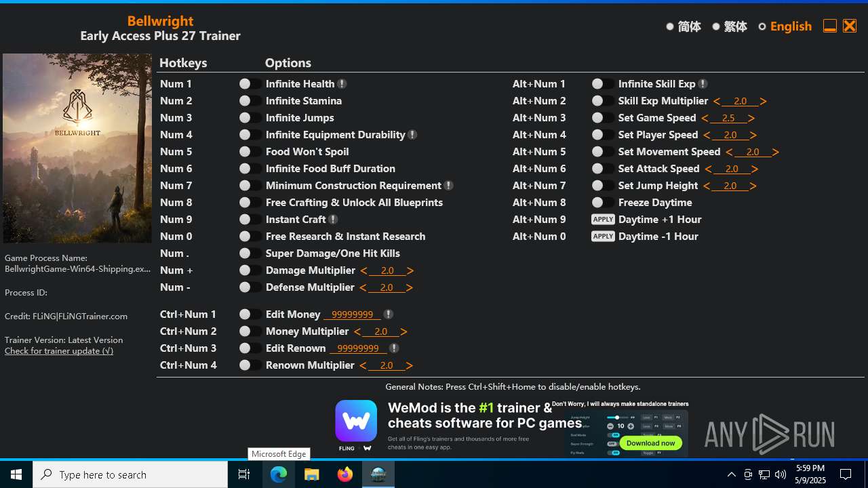The width and height of the screenshot is (868, 488).
Task: Apply Daytime -1 Hour
Action: click(603, 237)
